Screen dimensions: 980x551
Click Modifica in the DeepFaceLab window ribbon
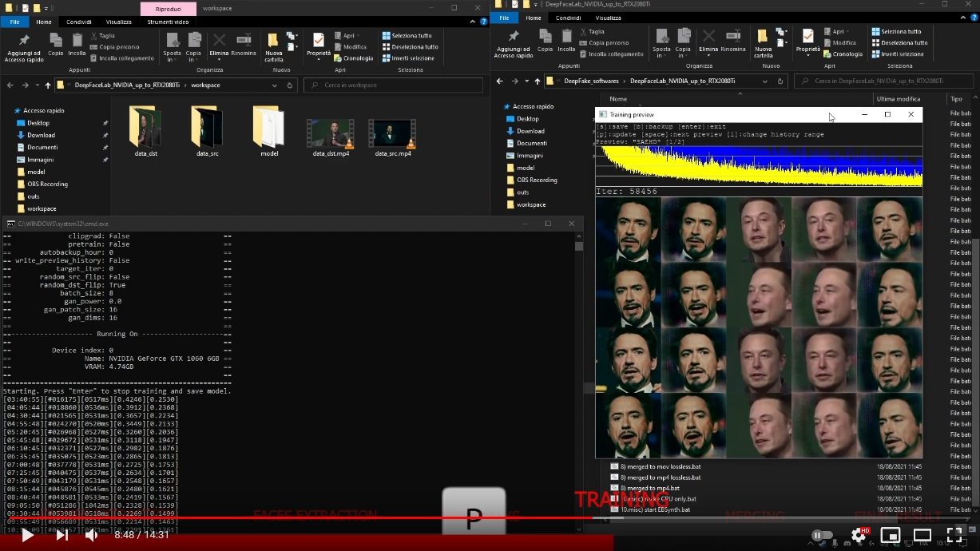[840, 43]
